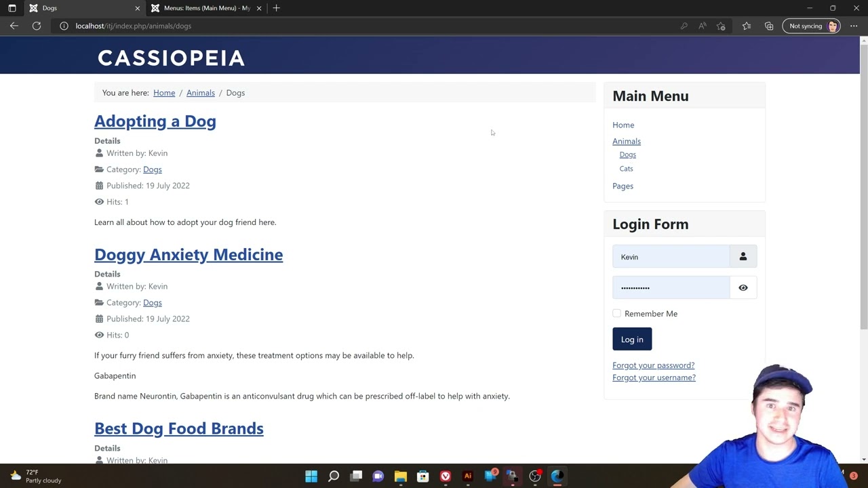Open a new browser tab
The height and width of the screenshot is (488, 868).
point(276,8)
